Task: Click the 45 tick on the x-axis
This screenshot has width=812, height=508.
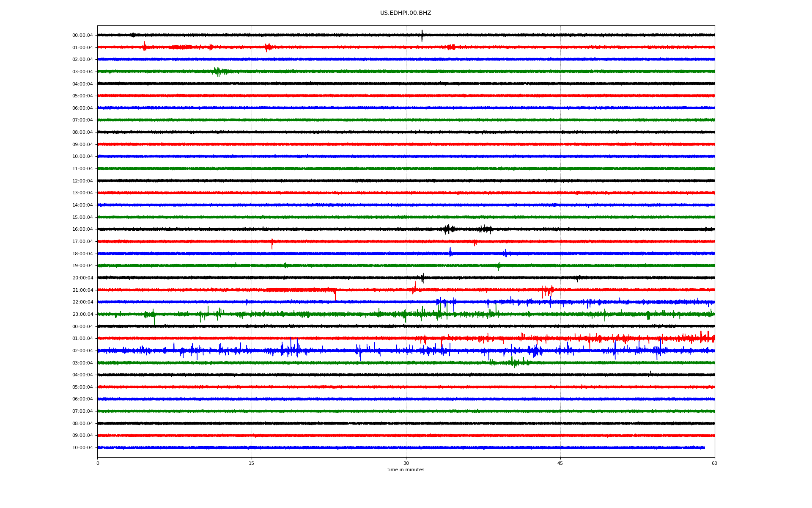Action: [x=560, y=463]
